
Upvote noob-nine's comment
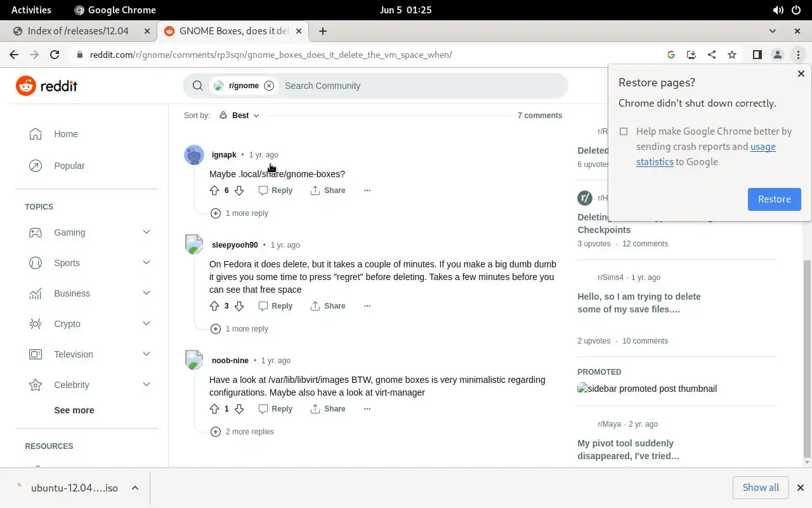(x=214, y=409)
